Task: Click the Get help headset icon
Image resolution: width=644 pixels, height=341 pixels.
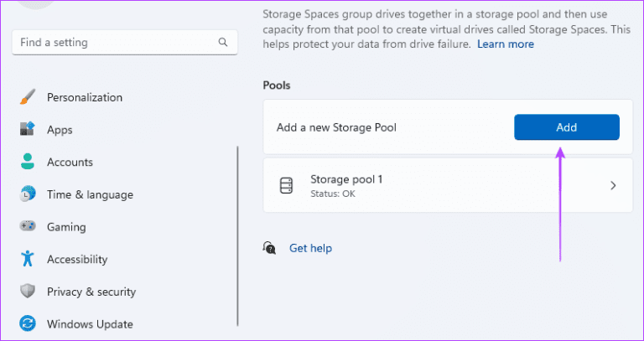Action: [270, 248]
